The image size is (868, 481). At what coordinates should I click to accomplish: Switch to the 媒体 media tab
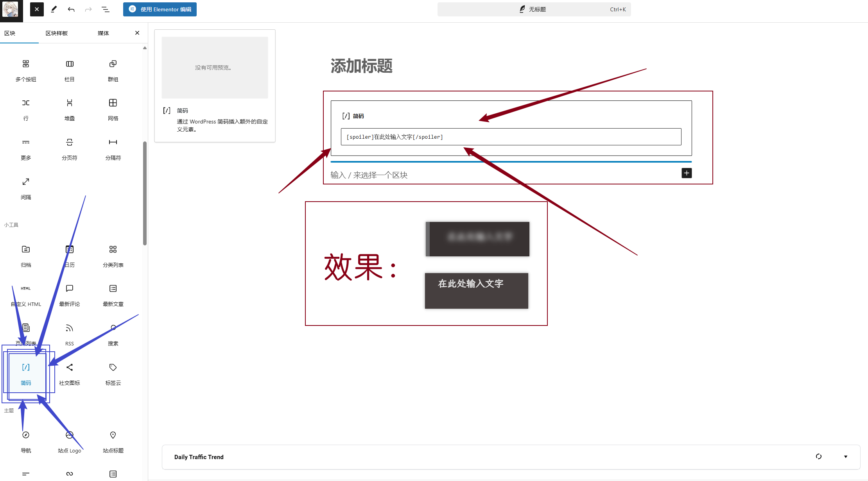click(103, 33)
